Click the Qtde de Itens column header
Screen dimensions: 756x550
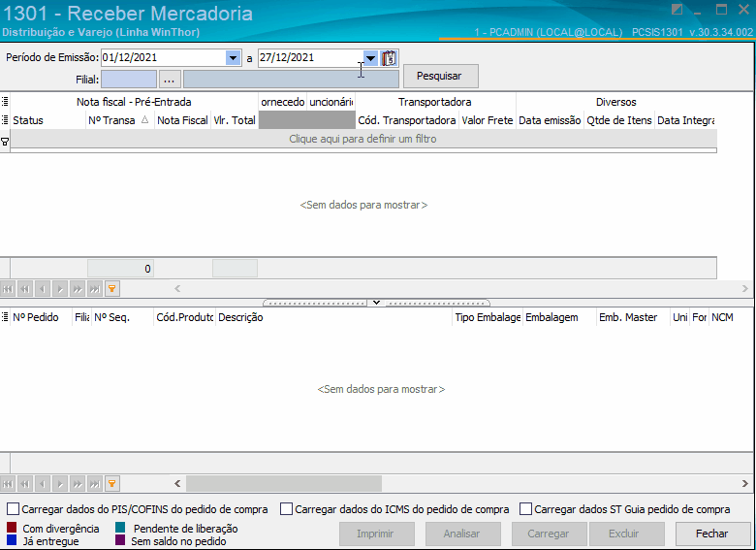pyautogui.click(x=619, y=120)
